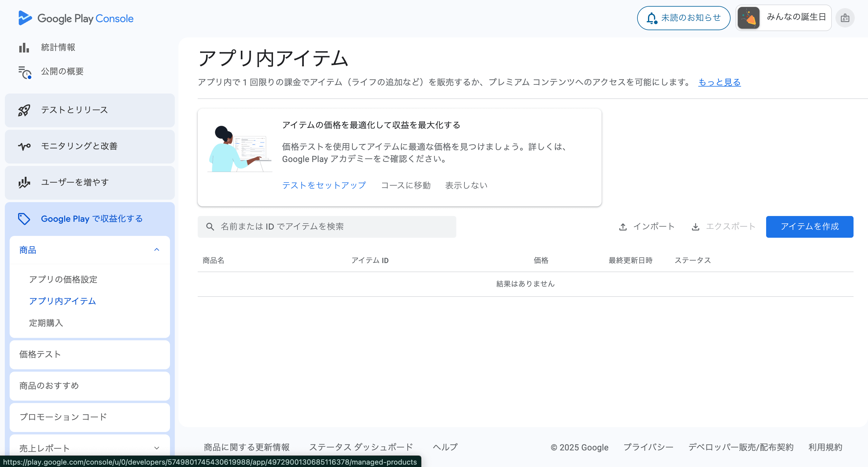Expand the テストとリリース menu
Image resolution: width=868 pixels, height=467 pixels.
90,110
